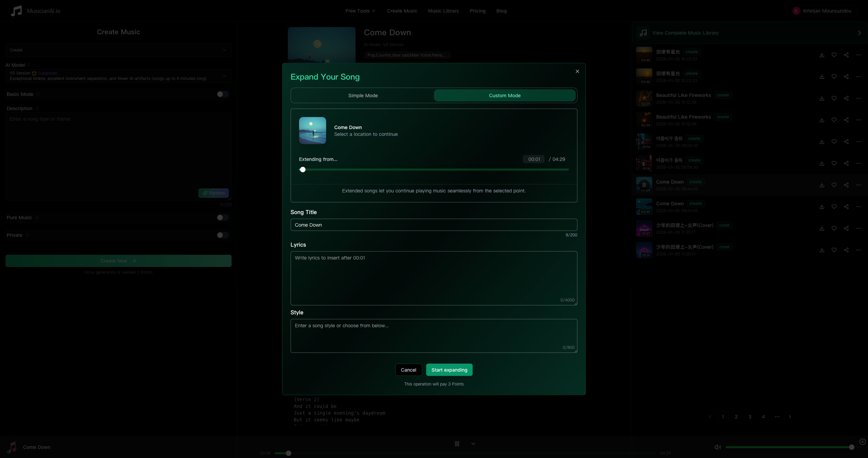Turn on the Private toggle
This screenshot has width=868, height=458.
point(222,235)
